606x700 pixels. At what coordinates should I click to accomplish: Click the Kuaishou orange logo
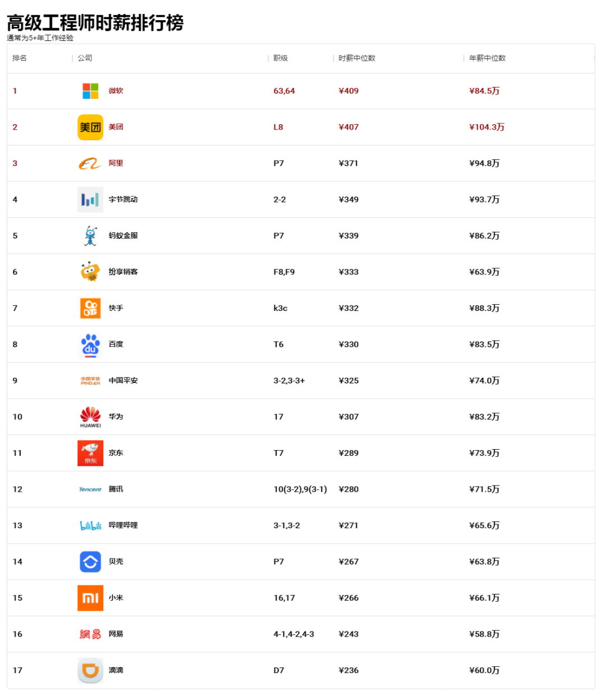click(90, 308)
